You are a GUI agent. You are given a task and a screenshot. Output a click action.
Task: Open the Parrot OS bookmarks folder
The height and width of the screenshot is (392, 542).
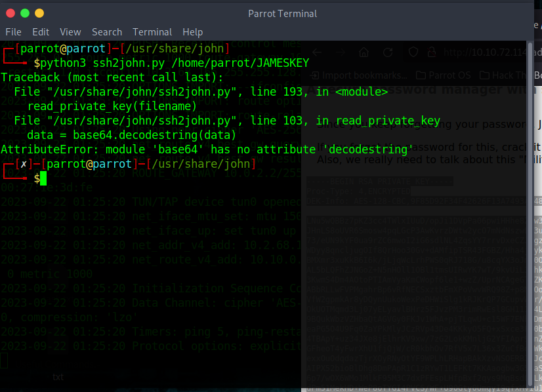[444, 75]
